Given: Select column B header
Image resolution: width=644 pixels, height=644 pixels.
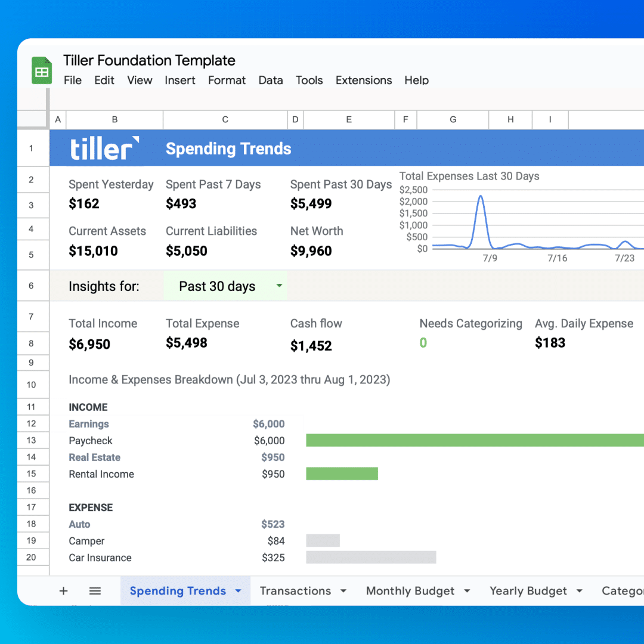Looking at the screenshot, I should pyautogui.click(x=114, y=119).
